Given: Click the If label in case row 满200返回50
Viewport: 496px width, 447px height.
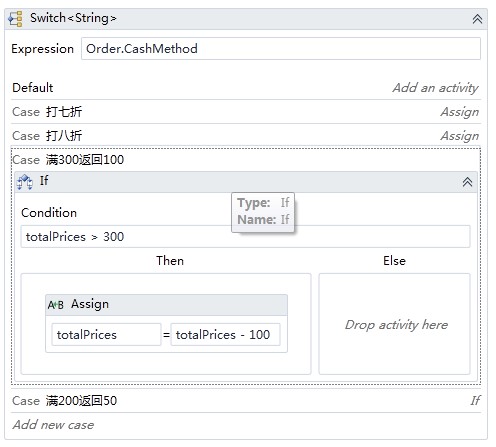Looking at the screenshot, I should click(x=475, y=400).
